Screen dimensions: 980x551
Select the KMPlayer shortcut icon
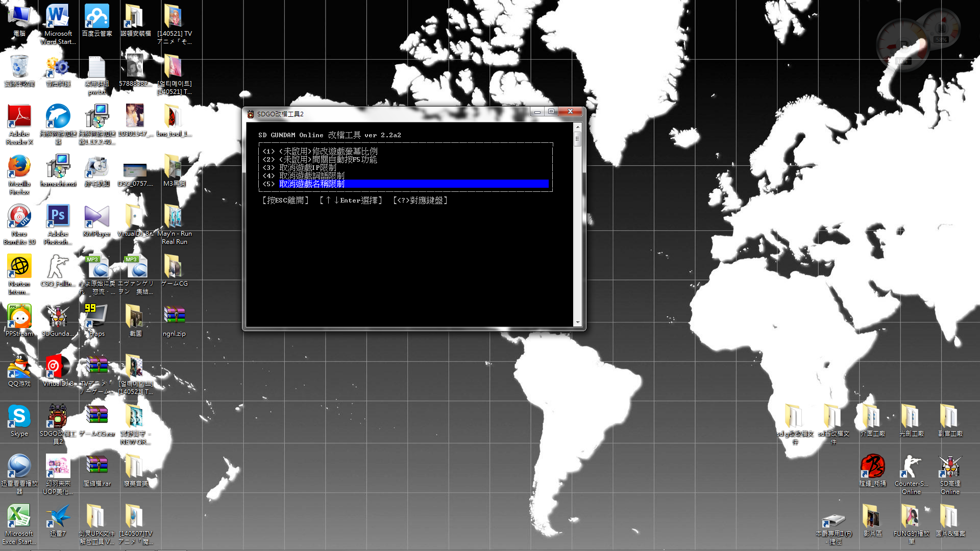point(96,217)
